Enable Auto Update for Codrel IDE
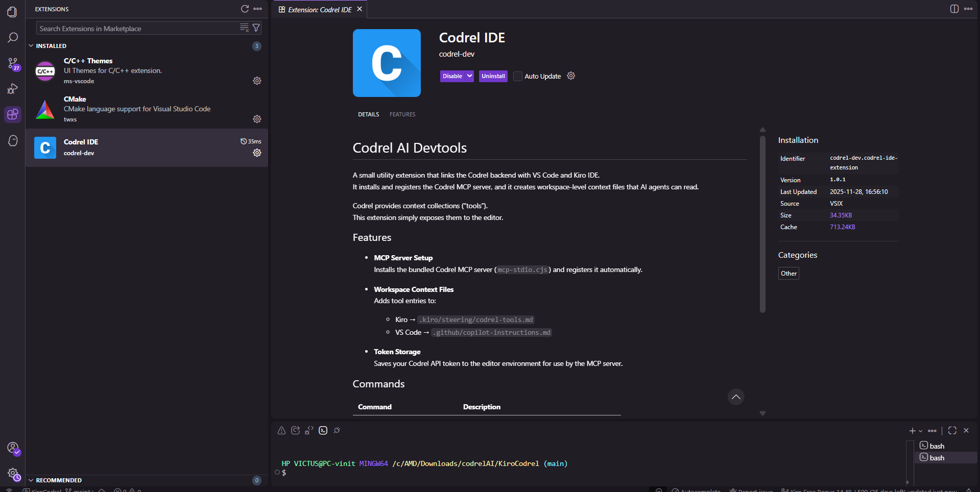 517,76
